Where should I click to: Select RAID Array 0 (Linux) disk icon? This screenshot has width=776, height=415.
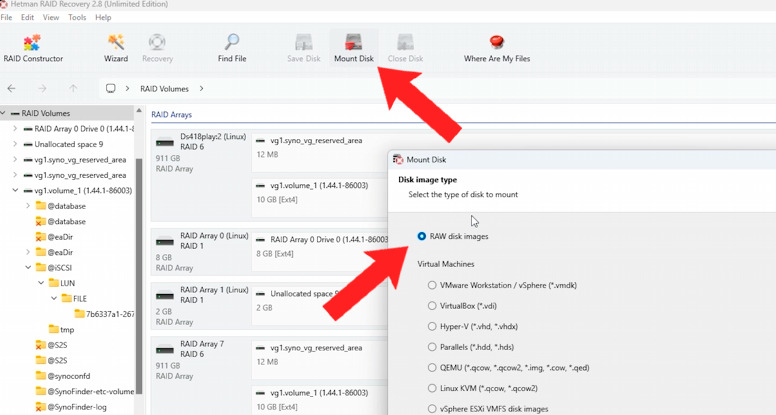[x=165, y=242]
